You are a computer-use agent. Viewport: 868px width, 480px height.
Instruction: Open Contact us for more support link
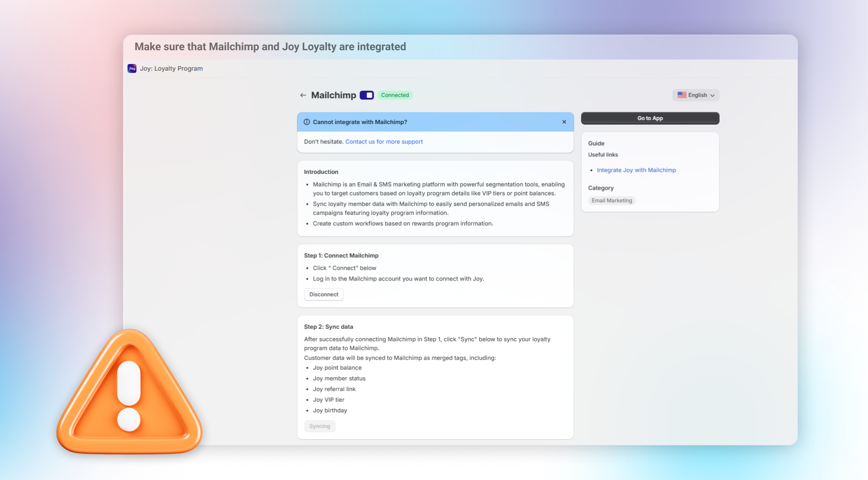[384, 142]
